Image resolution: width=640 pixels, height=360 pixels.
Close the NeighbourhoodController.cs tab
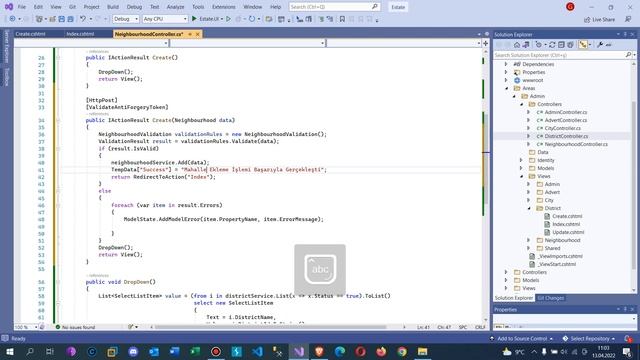coord(198,34)
